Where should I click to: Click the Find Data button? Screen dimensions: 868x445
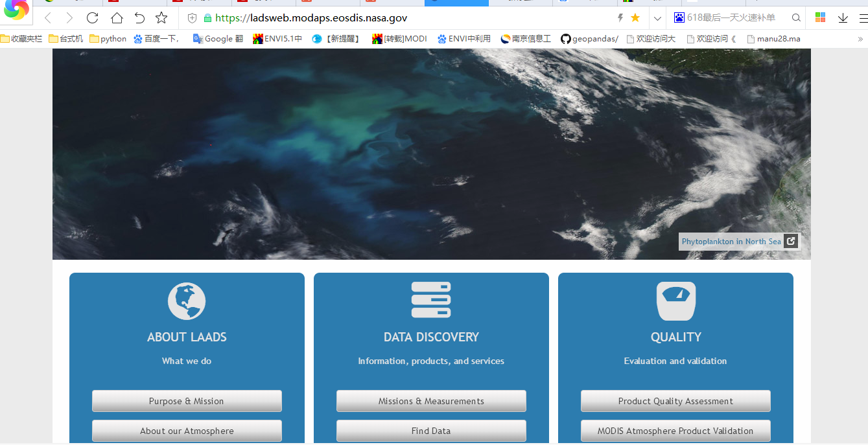click(430, 431)
